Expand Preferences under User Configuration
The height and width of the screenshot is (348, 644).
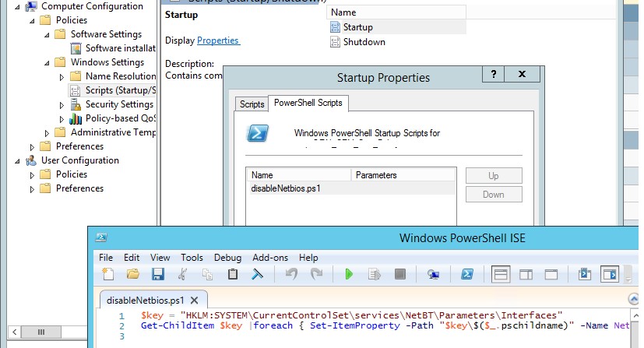tap(32, 189)
